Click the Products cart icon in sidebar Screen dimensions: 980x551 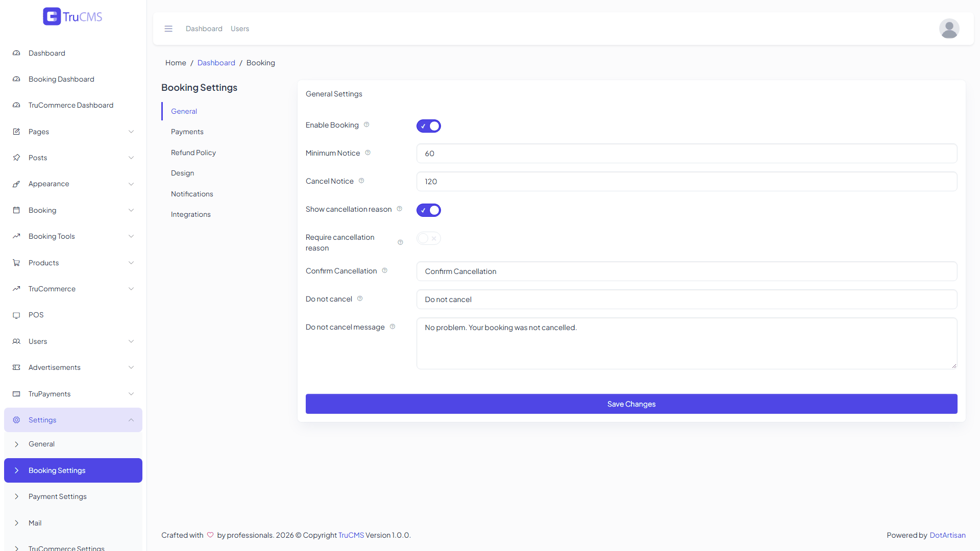[x=16, y=263]
